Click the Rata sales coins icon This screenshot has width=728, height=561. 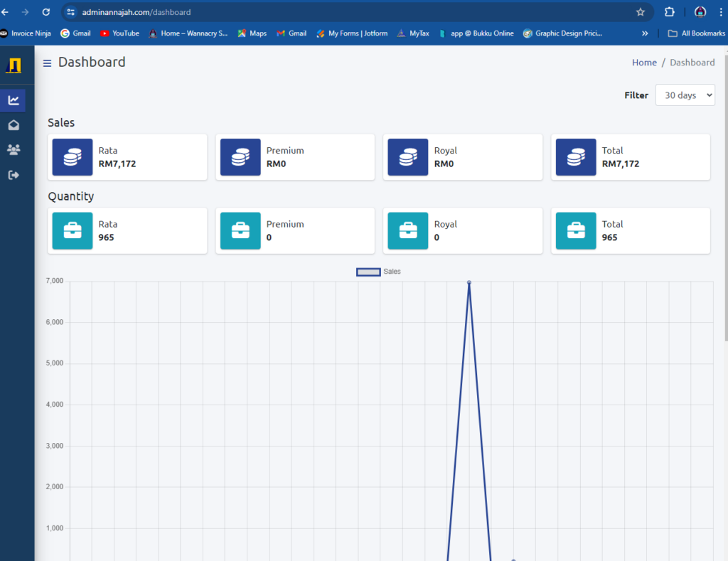tap(73, 157)
